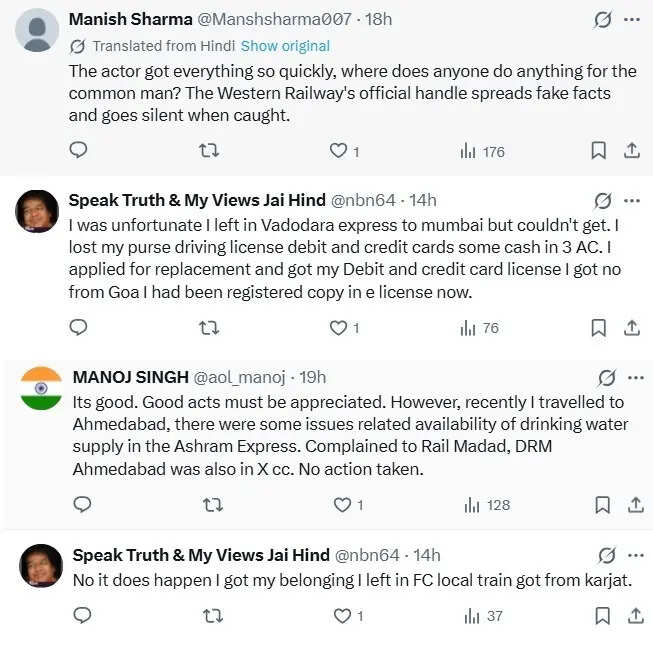Bookmark the FC local train tweet
This screenshot has width=653, height=650.
pyautogui.click(x=602, y=616)
